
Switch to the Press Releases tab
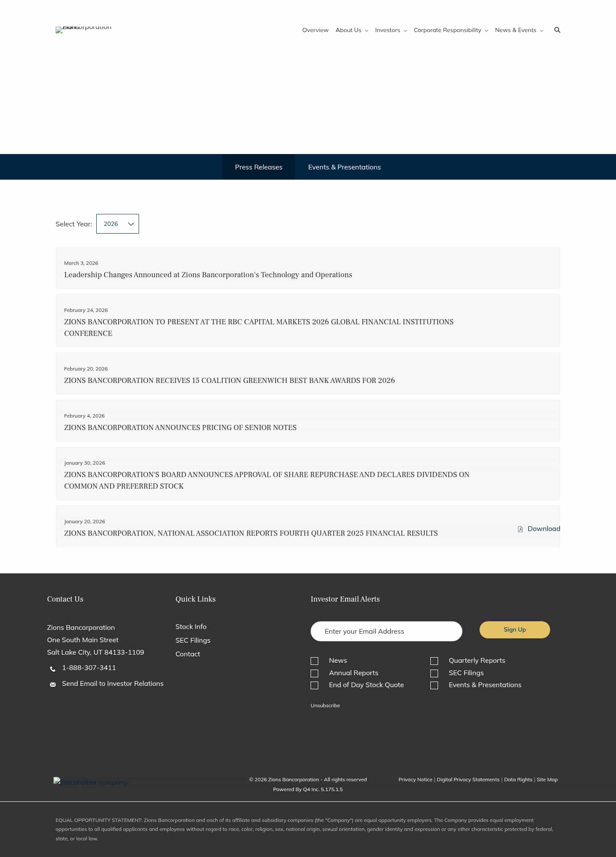coord(258,167)
